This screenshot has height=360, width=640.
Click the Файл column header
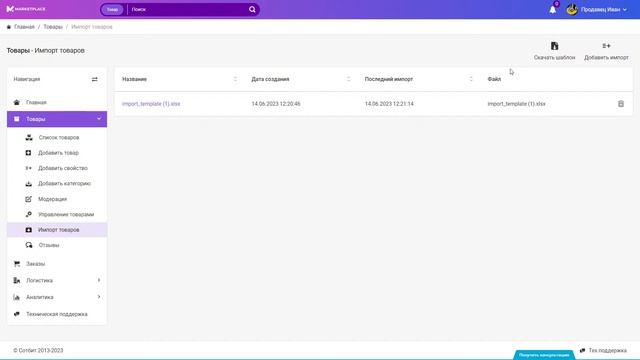tap(494, 79)
